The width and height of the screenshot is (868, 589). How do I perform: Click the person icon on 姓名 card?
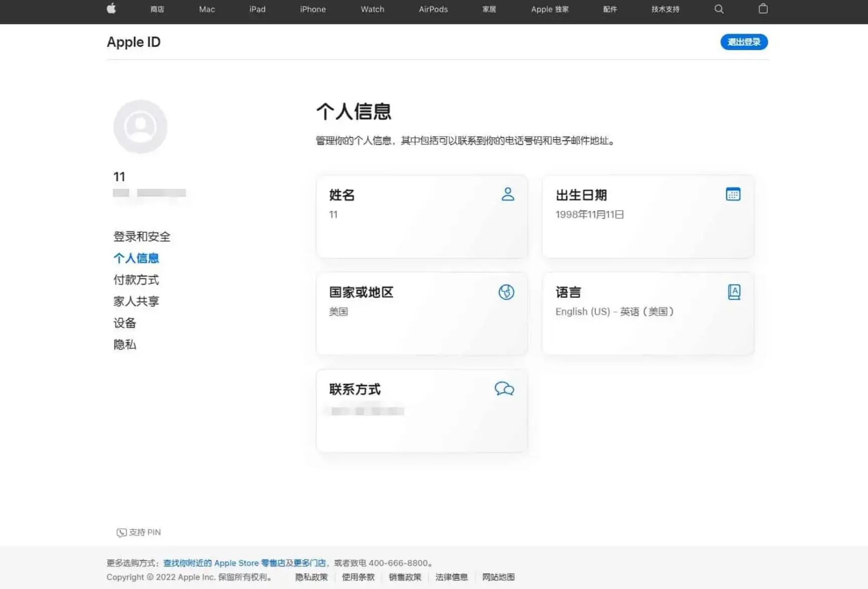(508, 194)
